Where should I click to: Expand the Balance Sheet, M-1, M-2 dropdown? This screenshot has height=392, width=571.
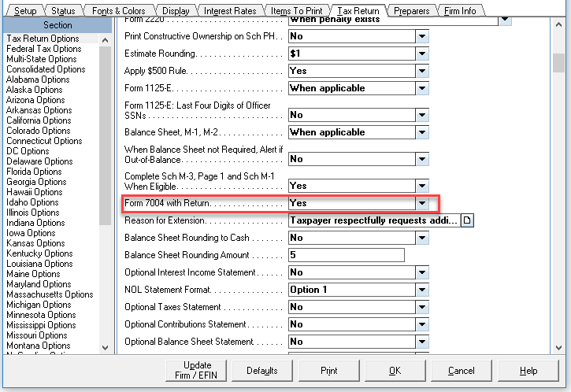(422, 132)
